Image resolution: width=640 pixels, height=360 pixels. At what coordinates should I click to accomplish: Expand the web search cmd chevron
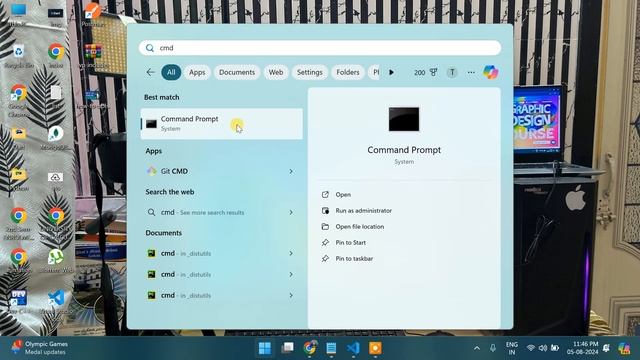(291, 212)
